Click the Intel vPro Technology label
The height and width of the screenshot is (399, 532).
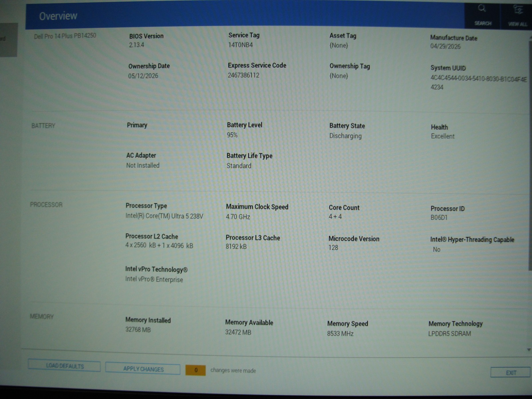click(156, 269)
